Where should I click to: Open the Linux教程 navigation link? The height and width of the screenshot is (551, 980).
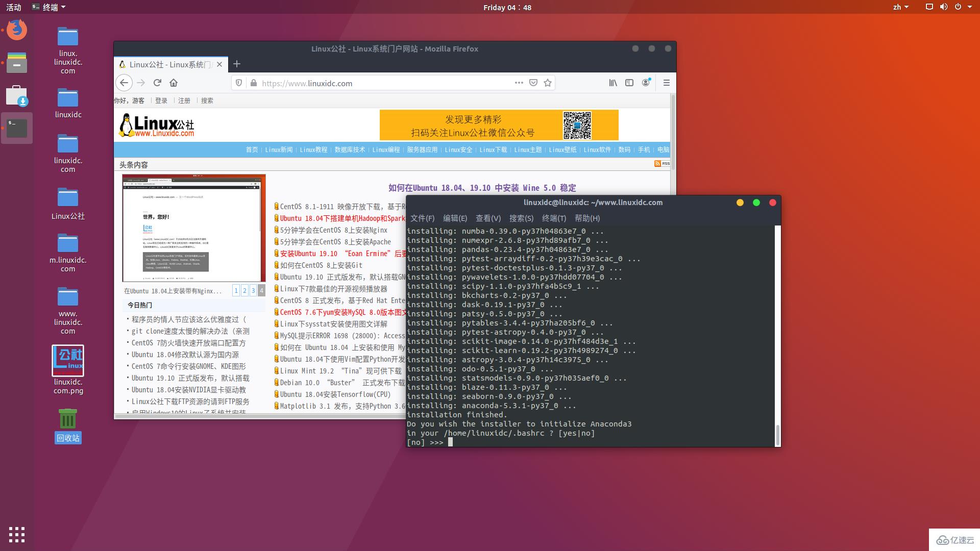(313, 149)
